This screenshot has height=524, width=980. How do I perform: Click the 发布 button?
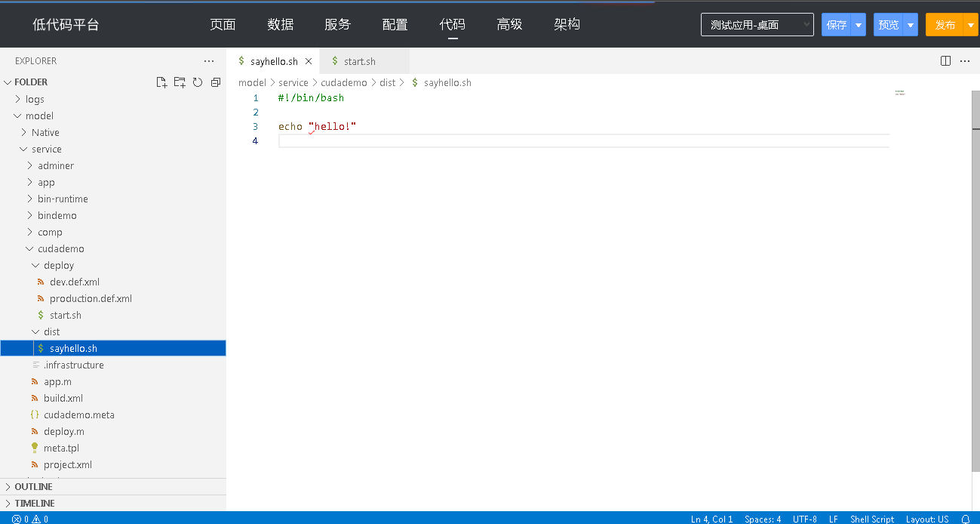tap(945, 25)
